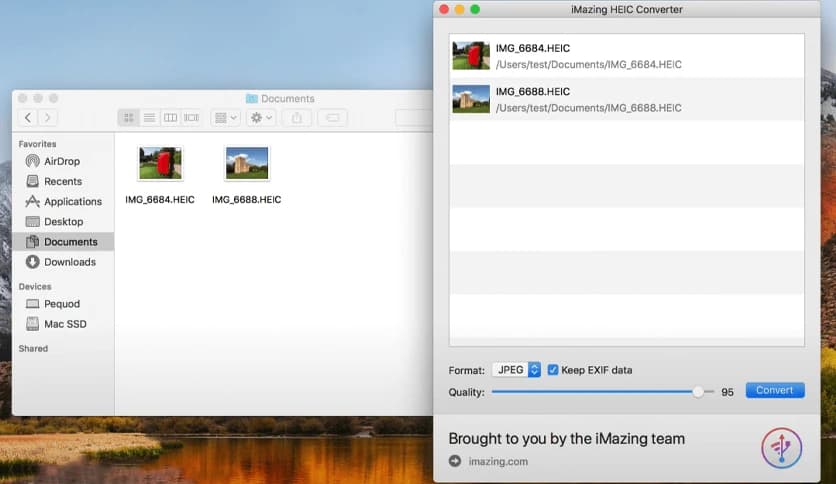Image resolution: width=836 pixels, height=484 pixels.
Task: Select IMG_6688.HEIC row in converter list
Action: (x=626, y=99)
